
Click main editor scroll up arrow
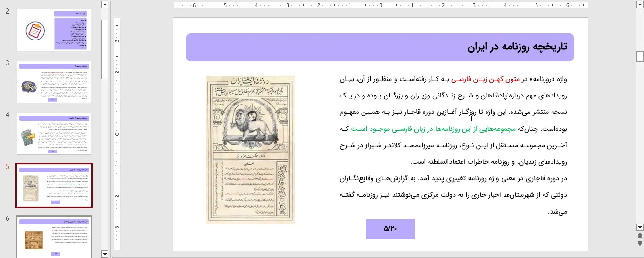[x=640, y=5]
